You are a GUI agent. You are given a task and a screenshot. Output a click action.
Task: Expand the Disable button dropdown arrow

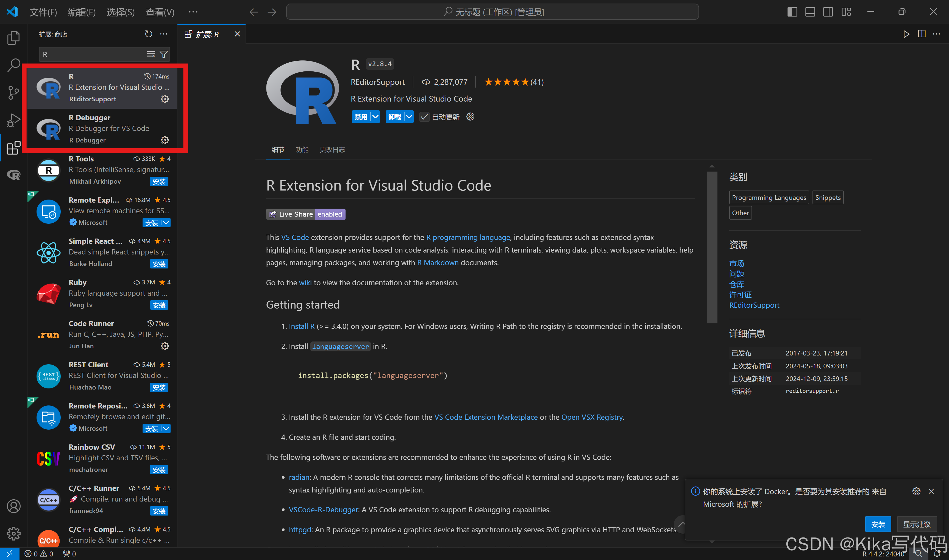(x=375, y=117)
